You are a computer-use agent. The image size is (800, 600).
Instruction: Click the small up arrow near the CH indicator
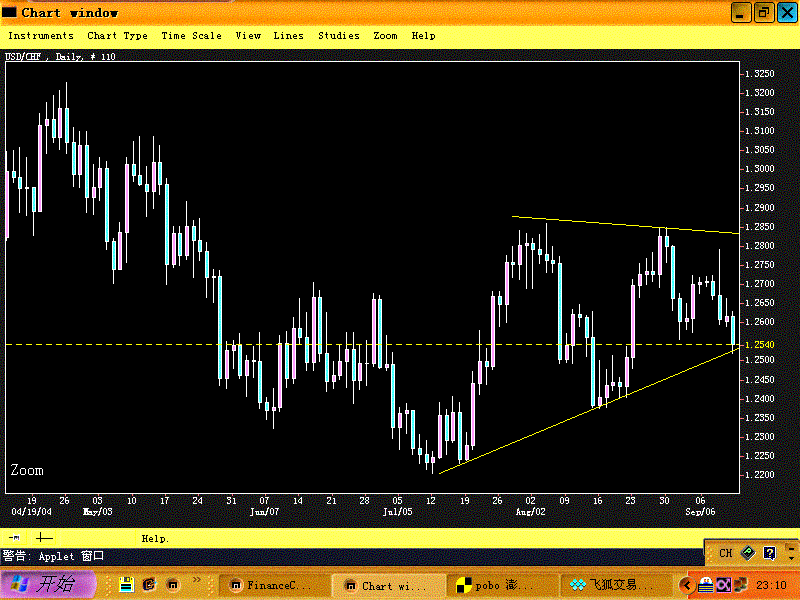(x=791, y=550)
